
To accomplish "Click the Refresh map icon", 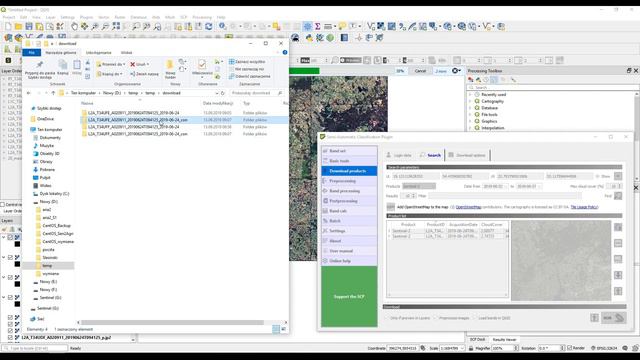I will click(x=209, y=27).
